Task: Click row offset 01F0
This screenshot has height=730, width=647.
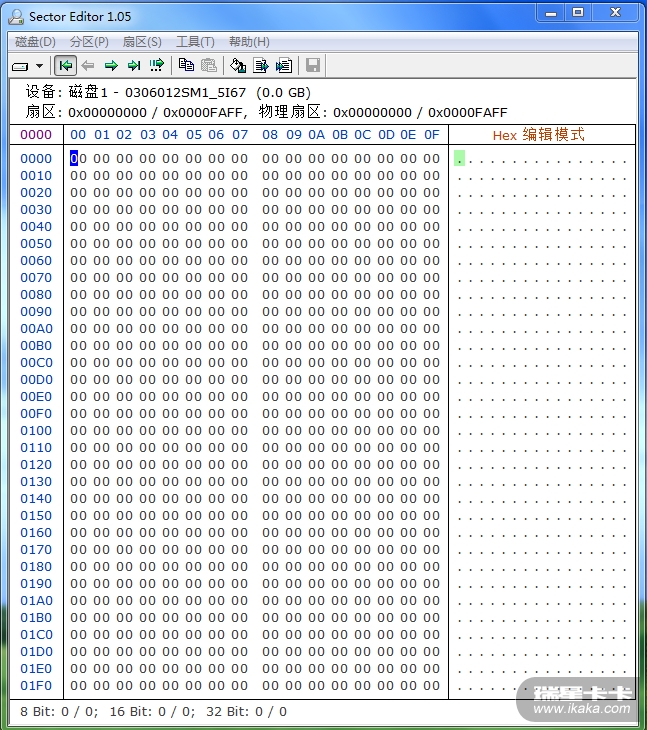Action: point(36,686)
